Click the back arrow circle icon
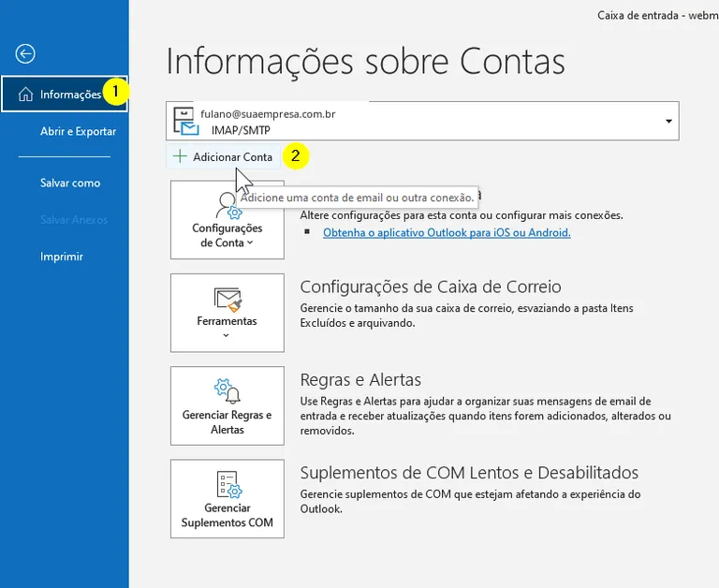This screenshot has height=588, width=719. (x=25, y=53)
